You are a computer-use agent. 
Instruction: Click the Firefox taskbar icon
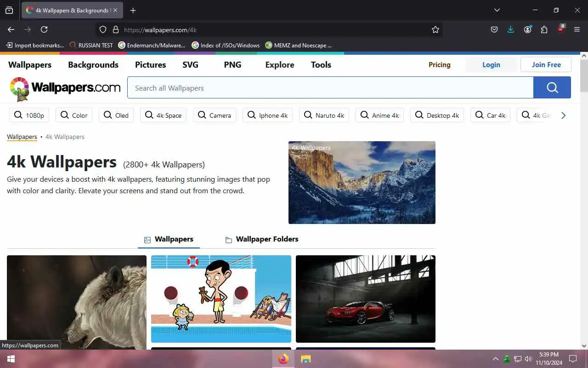(x=283, y=359)
